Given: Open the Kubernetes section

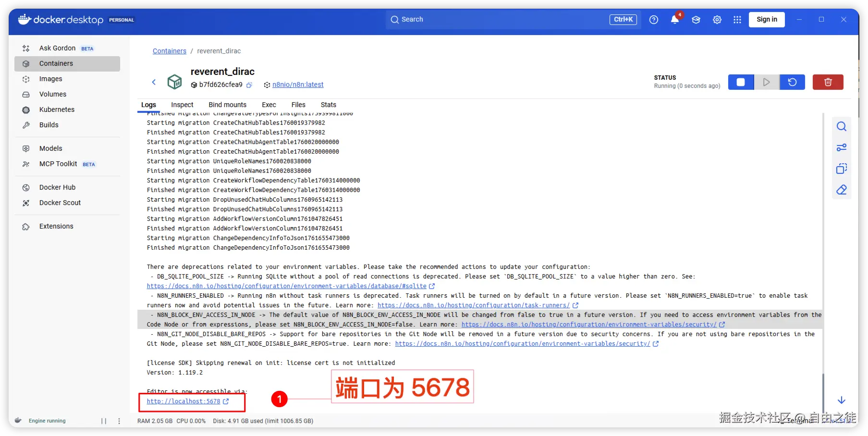Looking at the screenshot, I should pos(67,109).
